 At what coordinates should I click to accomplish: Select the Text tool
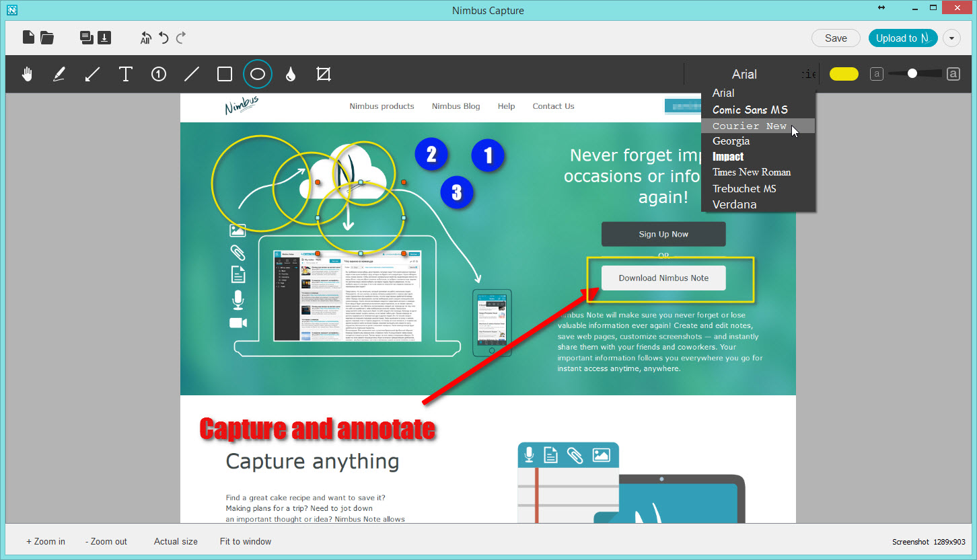pos(125,74)
